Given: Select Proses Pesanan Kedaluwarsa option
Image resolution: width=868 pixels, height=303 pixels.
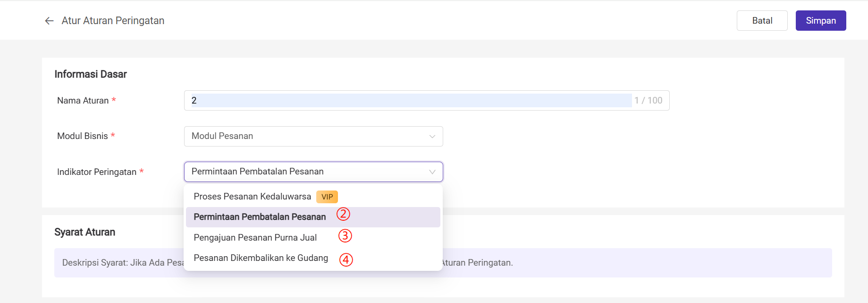Looking at the screenshot, I should click(252, 197).
